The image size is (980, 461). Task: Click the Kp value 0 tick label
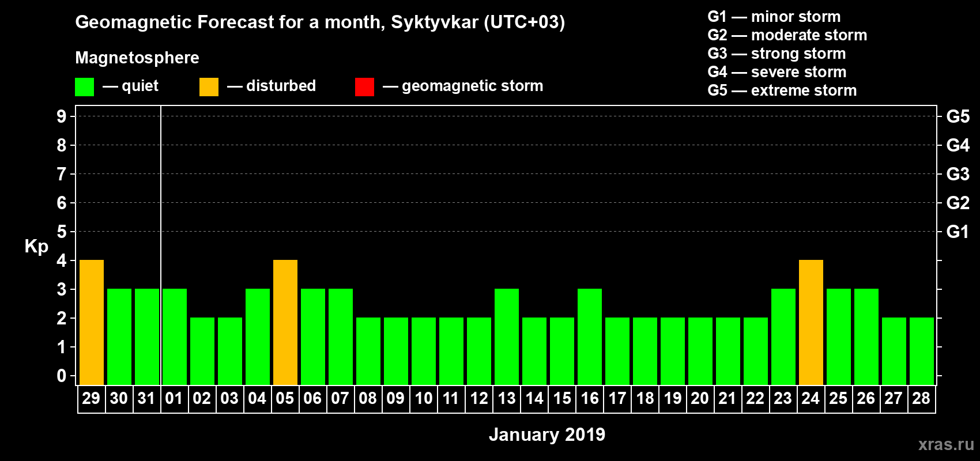62,376
